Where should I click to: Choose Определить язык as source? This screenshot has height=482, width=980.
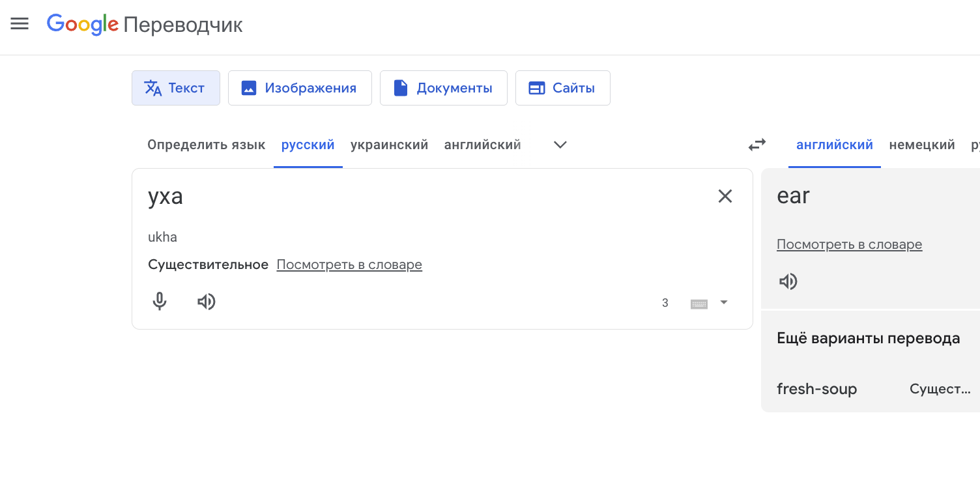206,145
